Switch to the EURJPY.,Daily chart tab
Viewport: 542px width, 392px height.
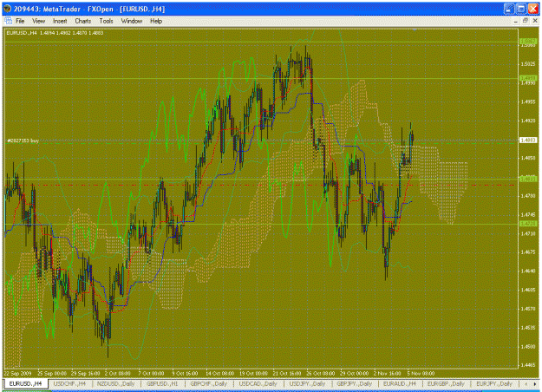(494, 383)
